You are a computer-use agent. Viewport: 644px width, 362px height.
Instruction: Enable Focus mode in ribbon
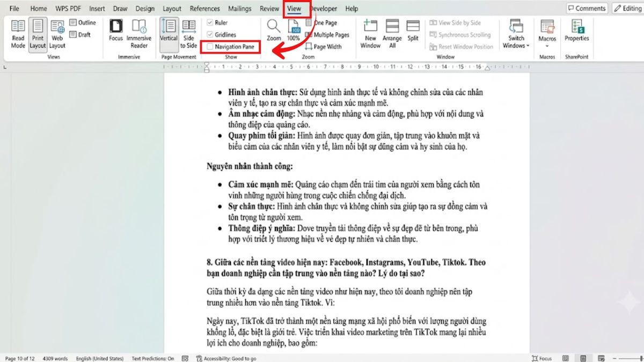tap(115, 31)
